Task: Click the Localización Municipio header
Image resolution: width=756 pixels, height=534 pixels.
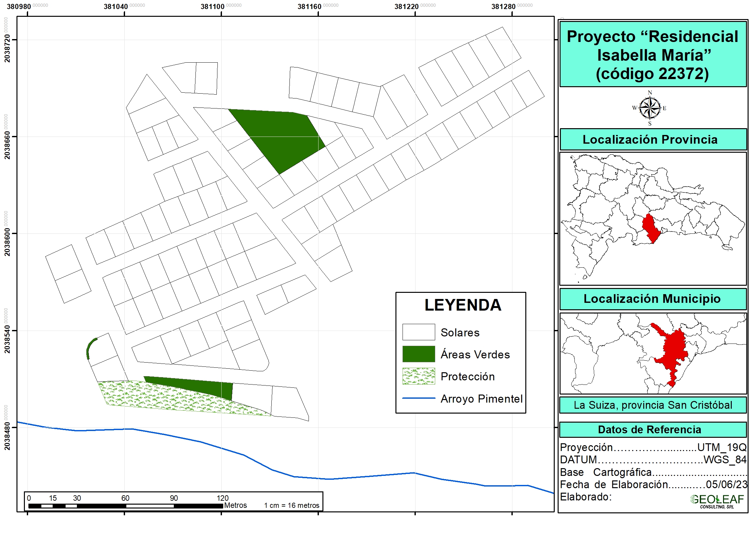Action: pyautogui.click(x=653, y=299)
